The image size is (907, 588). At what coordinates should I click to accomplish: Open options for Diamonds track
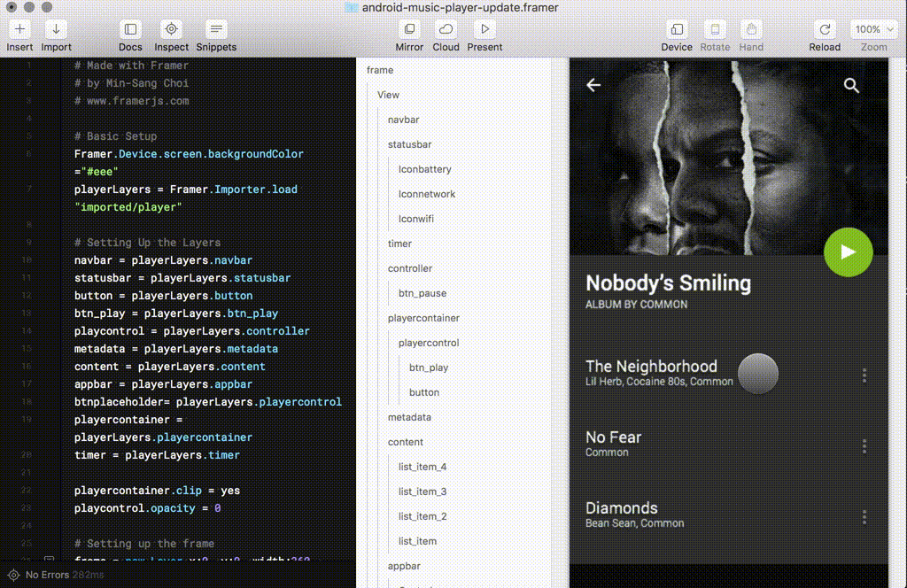click(864, 517)
